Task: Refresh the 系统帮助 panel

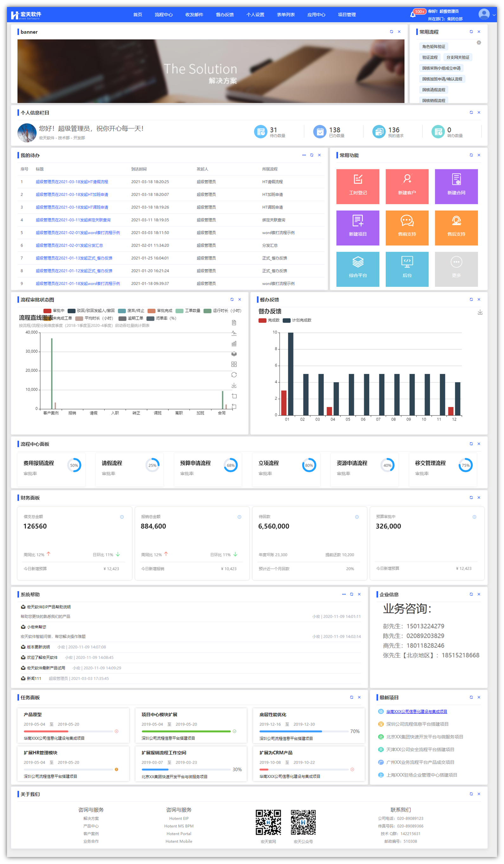Action: click(x=352, y=594)
